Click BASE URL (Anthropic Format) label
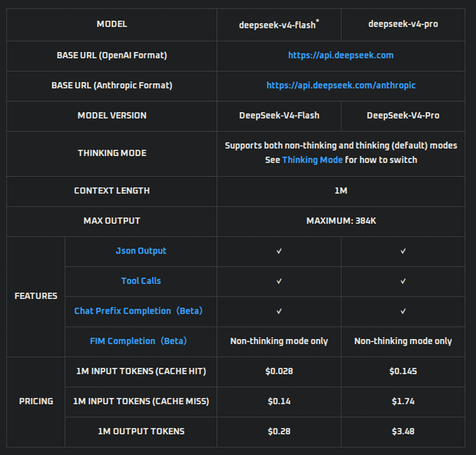 112,85
